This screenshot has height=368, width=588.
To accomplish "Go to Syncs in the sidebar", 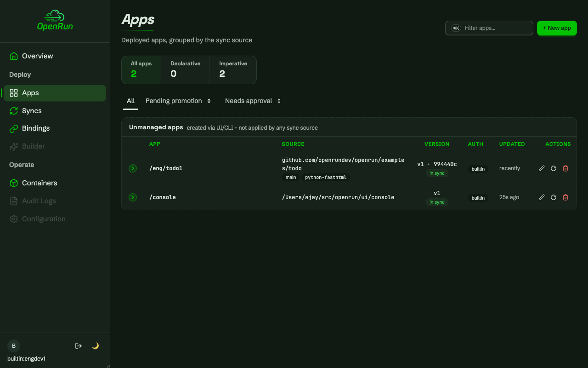I will click(55, 111).
